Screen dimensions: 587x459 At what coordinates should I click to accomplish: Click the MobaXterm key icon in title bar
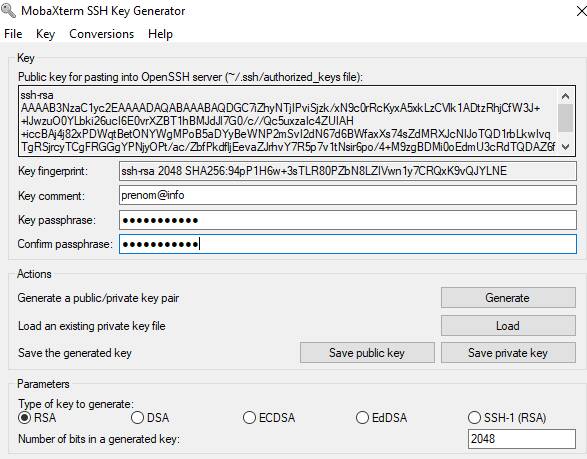[8, 10]
